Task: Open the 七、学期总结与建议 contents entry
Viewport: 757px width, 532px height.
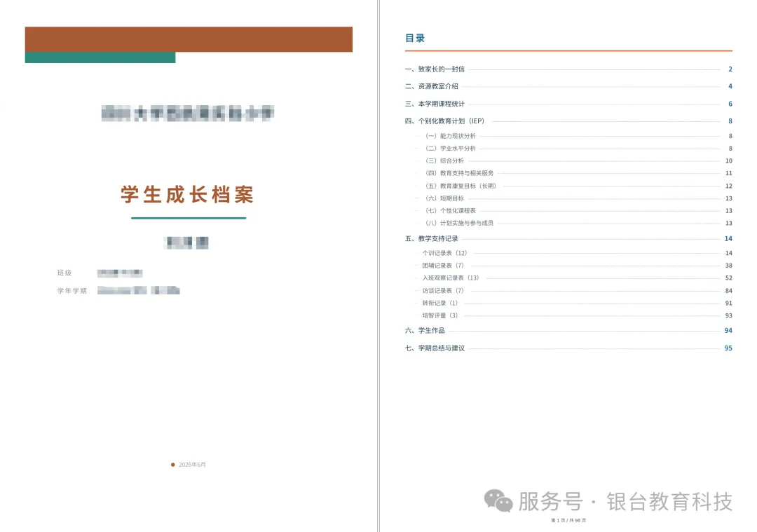Action: (435, 348)
